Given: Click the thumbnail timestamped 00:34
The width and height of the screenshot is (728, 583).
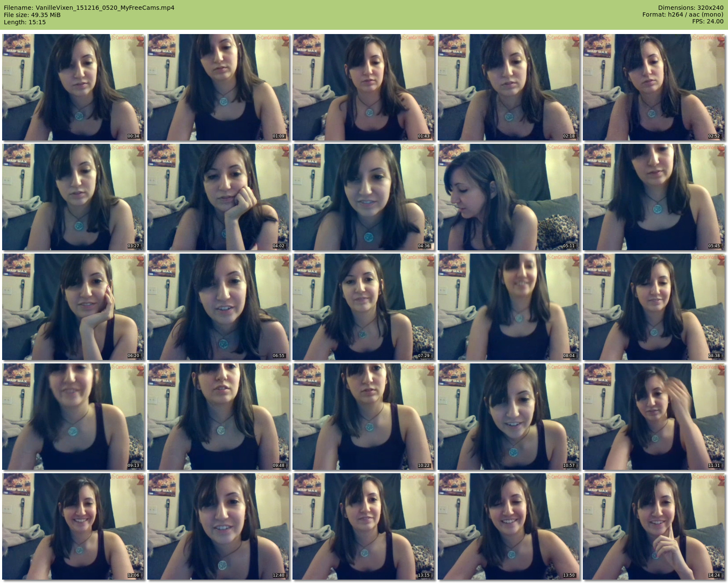Looking at the screenshot, I should point(73,87).
